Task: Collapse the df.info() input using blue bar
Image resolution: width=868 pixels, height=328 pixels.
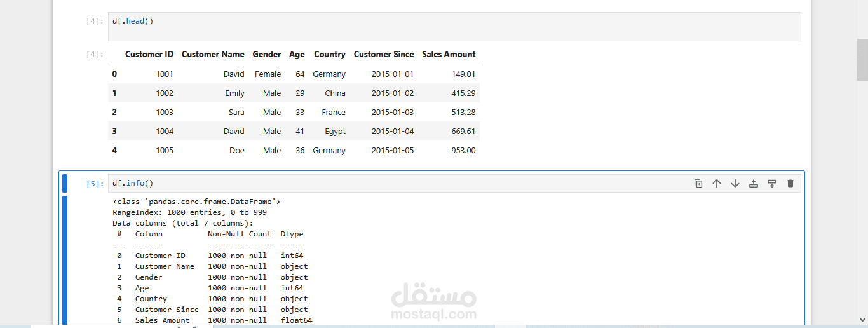Action: point(65,183)
